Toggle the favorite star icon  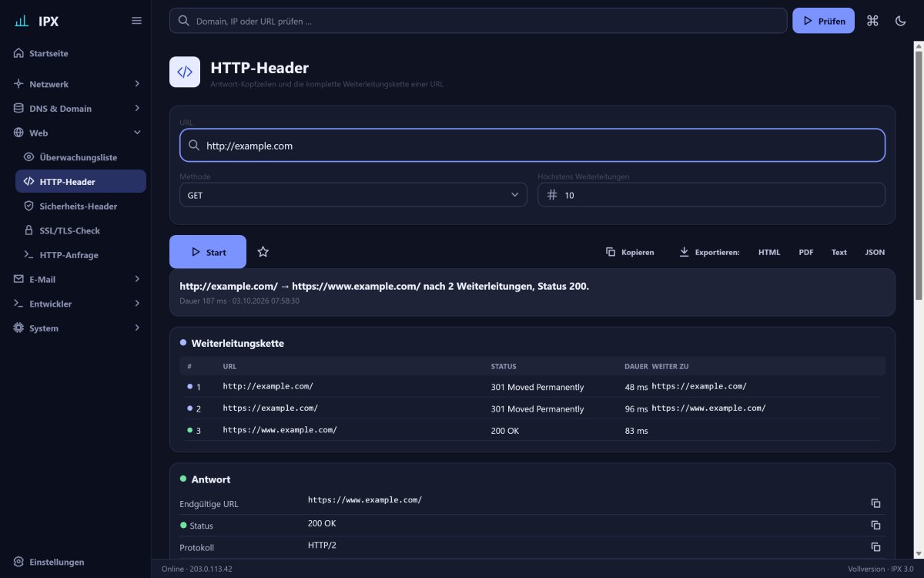point(263,252)
